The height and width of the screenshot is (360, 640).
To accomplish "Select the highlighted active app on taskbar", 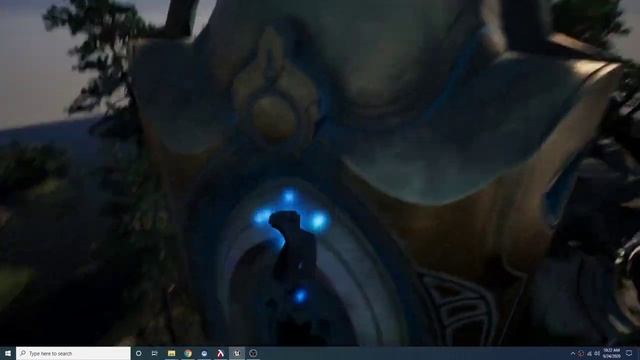I will pyautogui.click(x=237, y=353).
